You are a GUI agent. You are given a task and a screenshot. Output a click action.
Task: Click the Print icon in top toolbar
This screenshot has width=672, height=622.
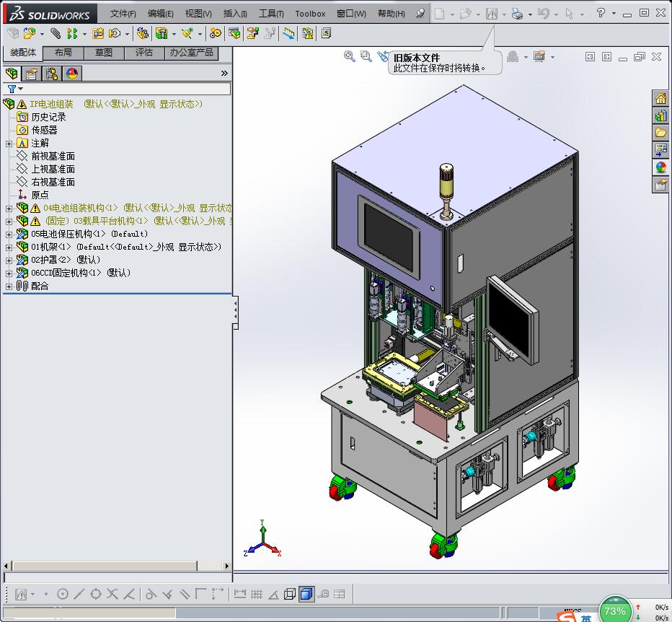[x=518, y=14]
